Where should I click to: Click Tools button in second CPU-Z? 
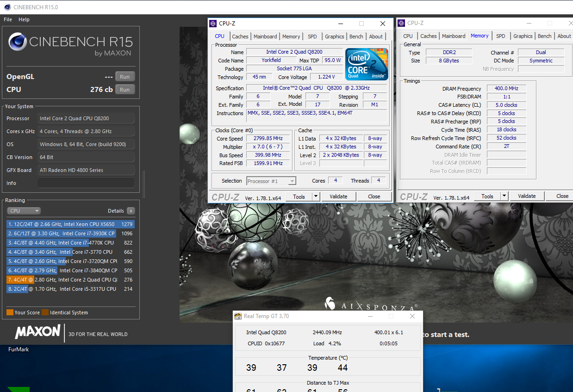[487, 196]
